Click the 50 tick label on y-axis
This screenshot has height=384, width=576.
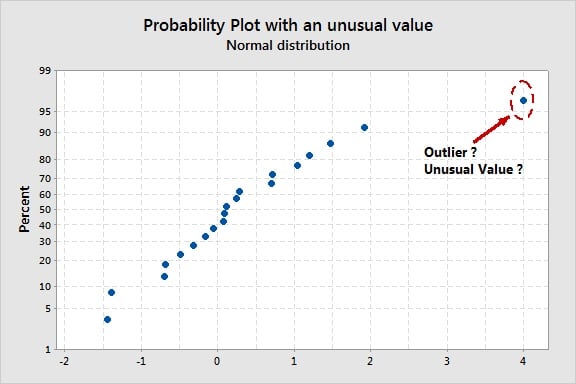pyautogui.click(x=45, y=209)
